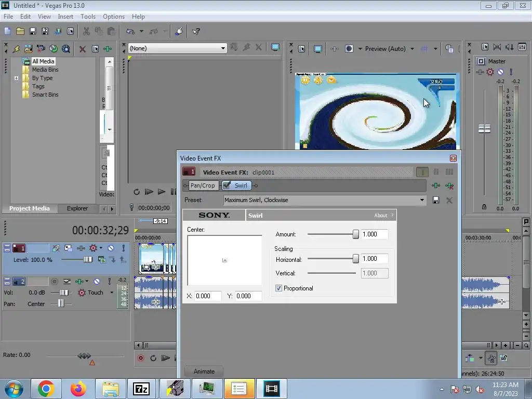Click the About link in Swirl
The width and height of the screenshot is (532, 399).
click(380, 216)
